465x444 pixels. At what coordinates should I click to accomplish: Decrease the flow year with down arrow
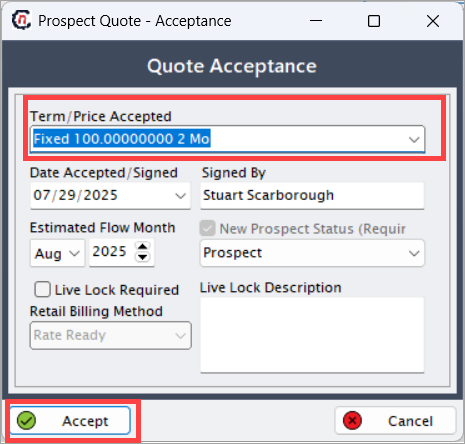pyautogui.click(x=143, y=257)
